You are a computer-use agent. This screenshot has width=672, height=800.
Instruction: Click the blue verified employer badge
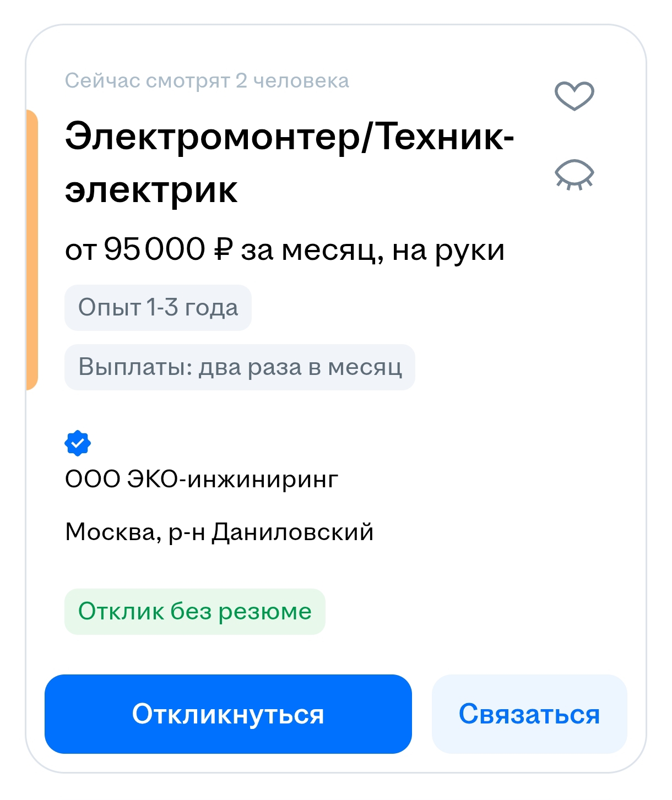[x=78, y=443]
